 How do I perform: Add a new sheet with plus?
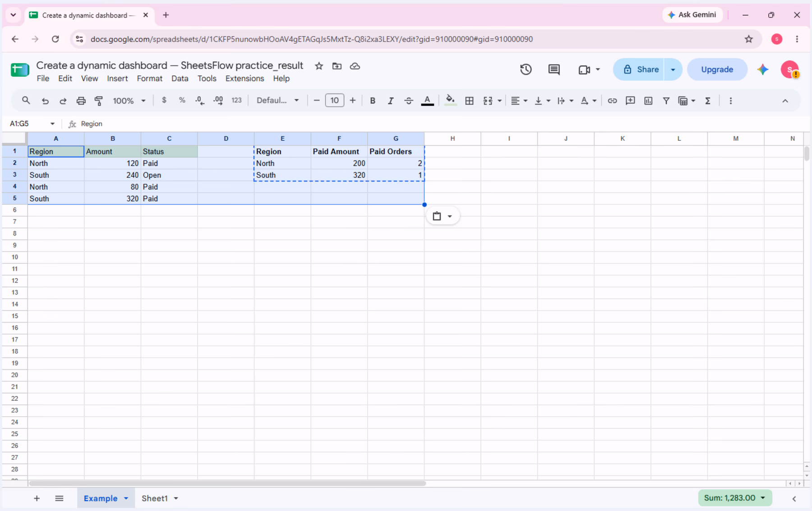click(x=37, y=498)
